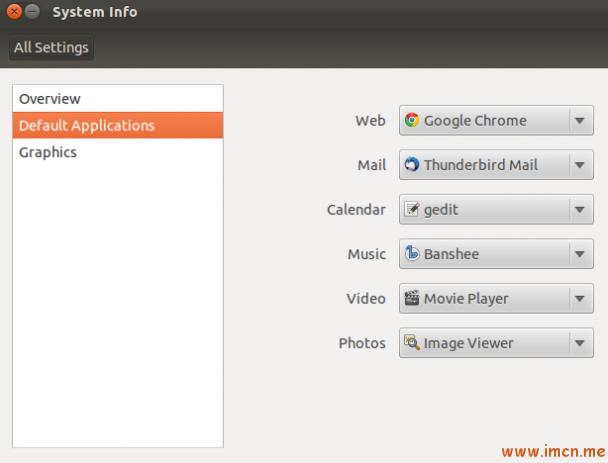Switch to Graphics in the sidebar
The height and width of the screenshot is (463, 608).
coord(118,152)
